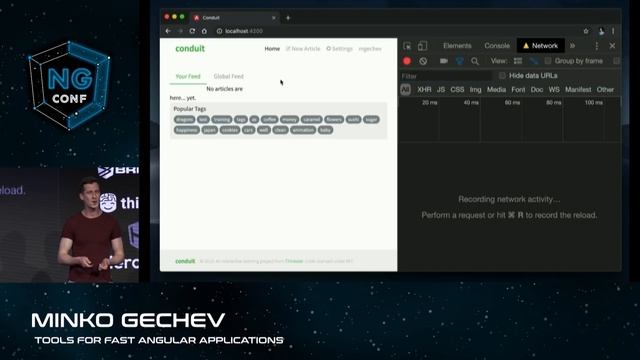640x360 pixels.
Task: Open DevTools customize three-dot menu
Action: click(x=597, y=46)
